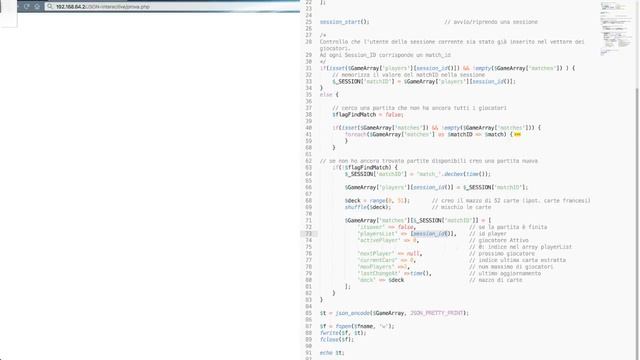640x360 pixels.
Task: Click the comment 'mazzo di carte'
Action: point(495,280)
